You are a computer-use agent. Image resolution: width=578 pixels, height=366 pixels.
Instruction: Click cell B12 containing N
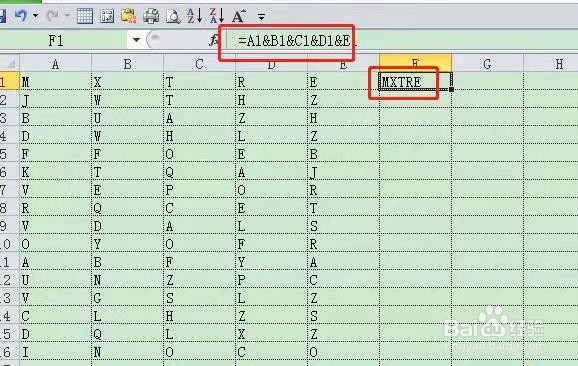tap(127, 280)
